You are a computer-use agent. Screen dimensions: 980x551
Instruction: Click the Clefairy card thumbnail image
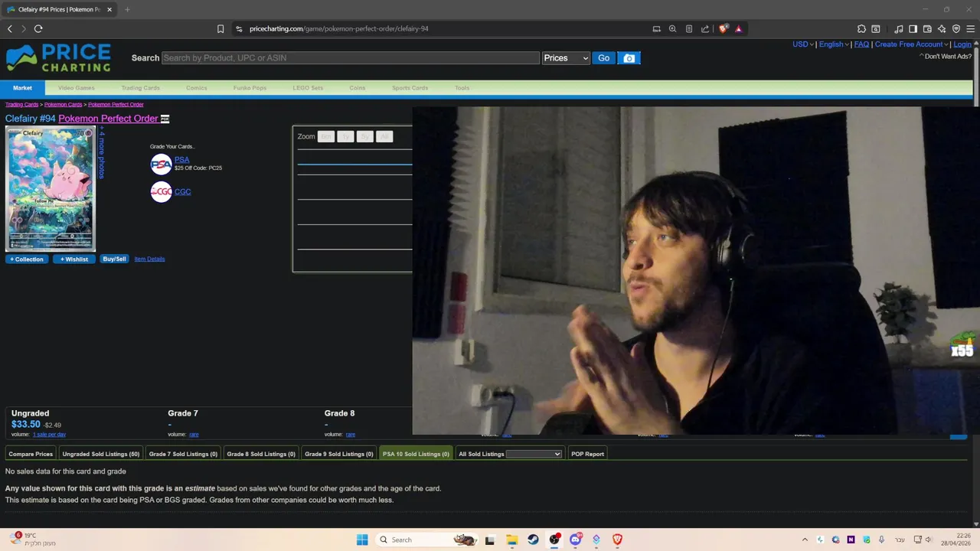click(x=51, y=189)
